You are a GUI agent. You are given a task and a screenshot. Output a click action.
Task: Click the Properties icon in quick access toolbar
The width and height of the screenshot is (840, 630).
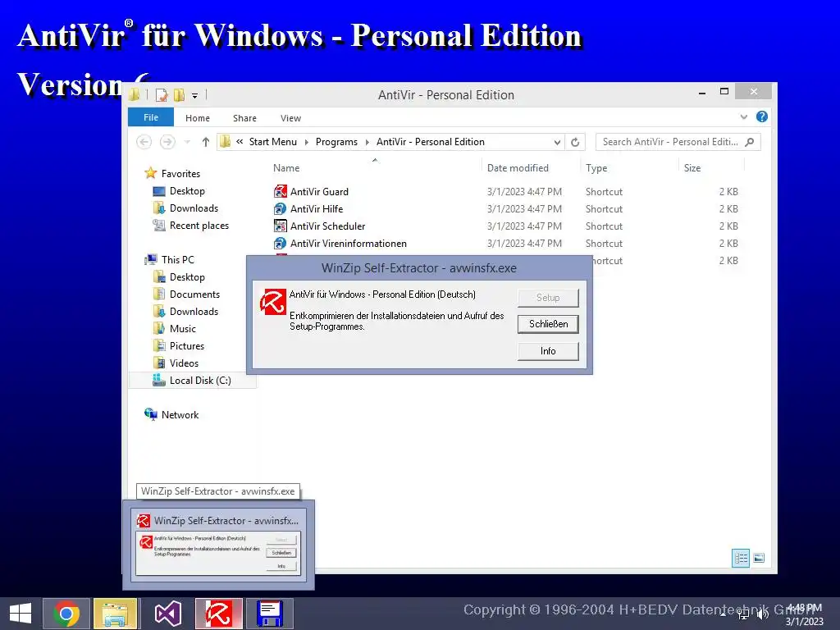pyautogui.click(x=162, y=95)
